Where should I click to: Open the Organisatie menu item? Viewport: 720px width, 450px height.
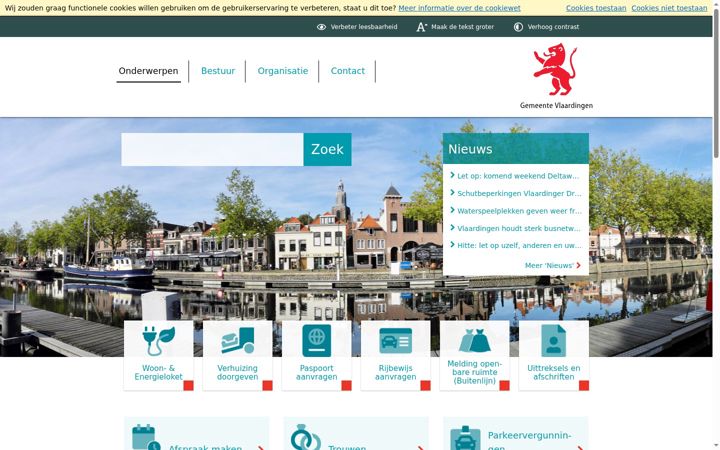click(282, 71)
